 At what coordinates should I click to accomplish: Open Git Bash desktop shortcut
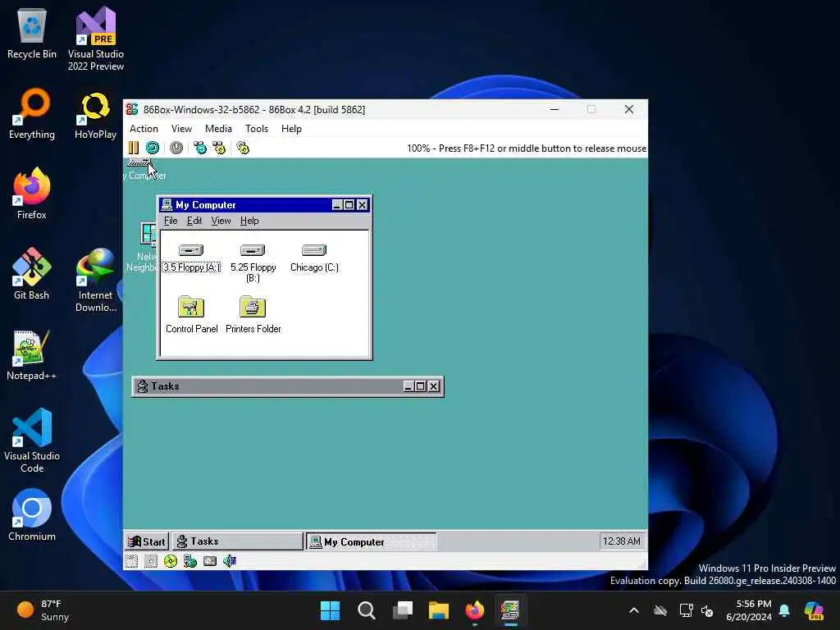[32, 273]
